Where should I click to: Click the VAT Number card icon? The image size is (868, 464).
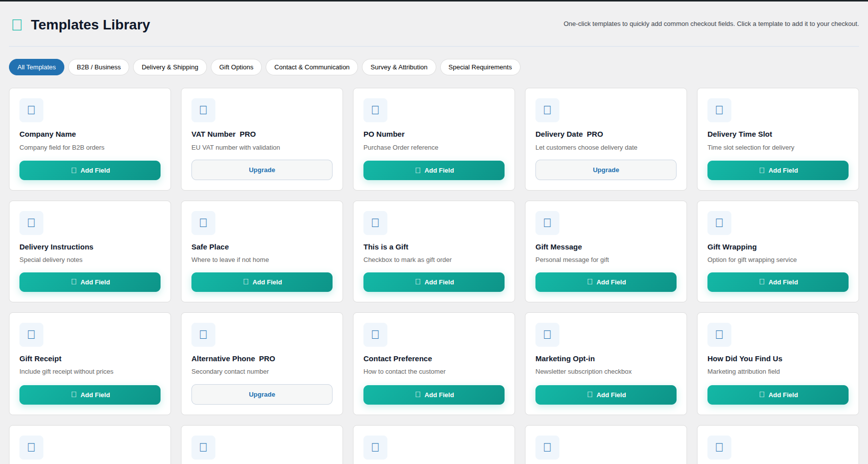pos(203,110)
